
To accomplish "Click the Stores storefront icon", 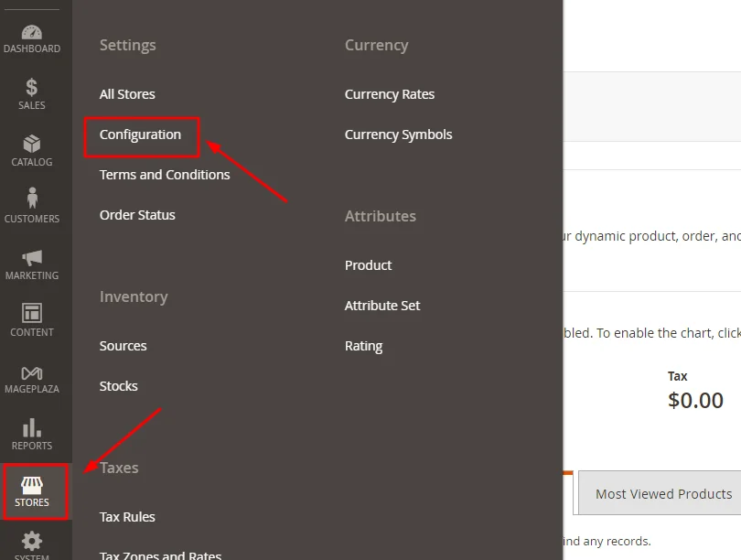I will coord(32,485).
